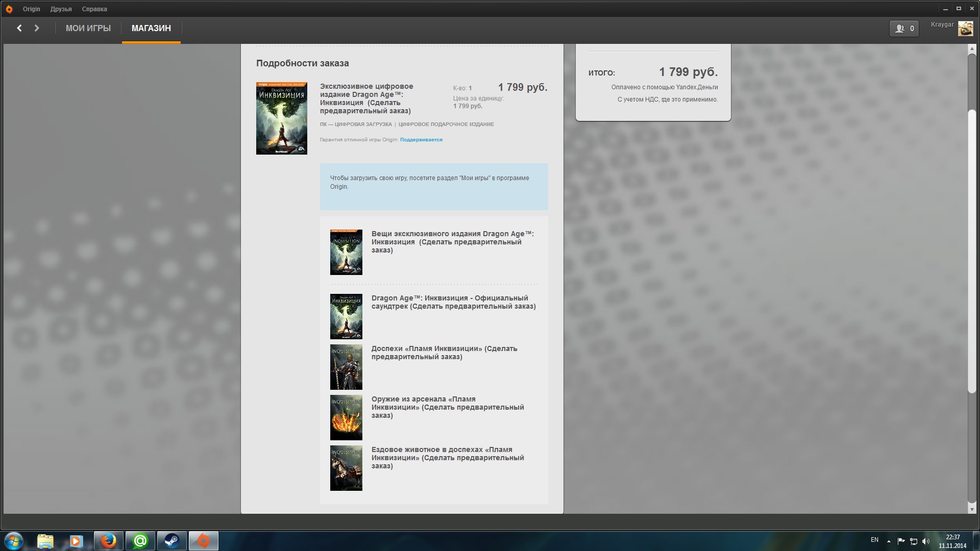Open the Справка menu

point(94,9)
